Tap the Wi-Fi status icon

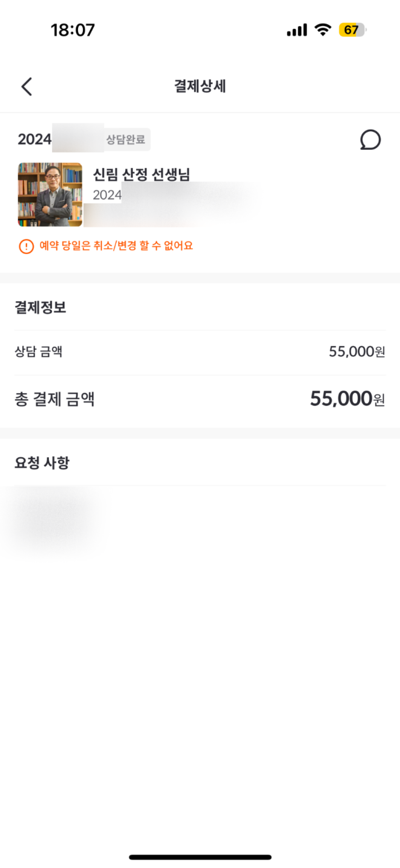(323, 30)
